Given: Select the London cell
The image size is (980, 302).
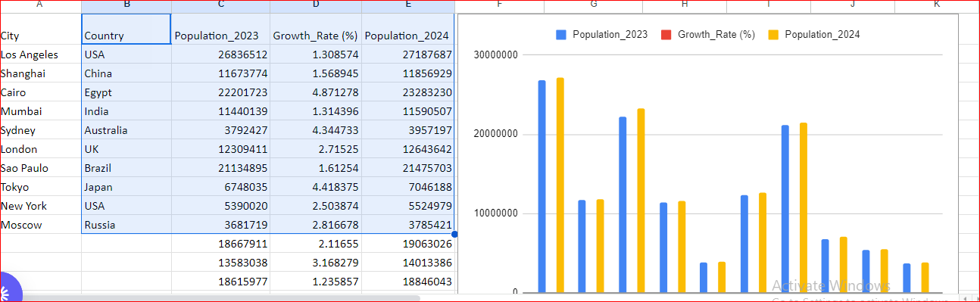Looking at the screenshot, I should 40,149.
